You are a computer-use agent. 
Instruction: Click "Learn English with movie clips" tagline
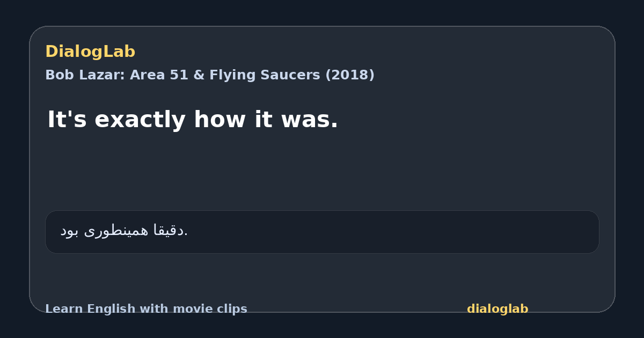tap(146, 309)
